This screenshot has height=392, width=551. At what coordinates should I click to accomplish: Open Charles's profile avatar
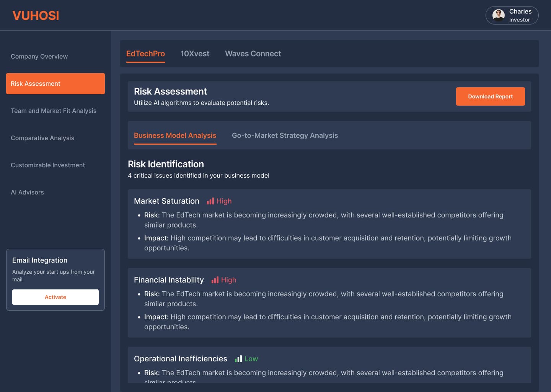498,15
